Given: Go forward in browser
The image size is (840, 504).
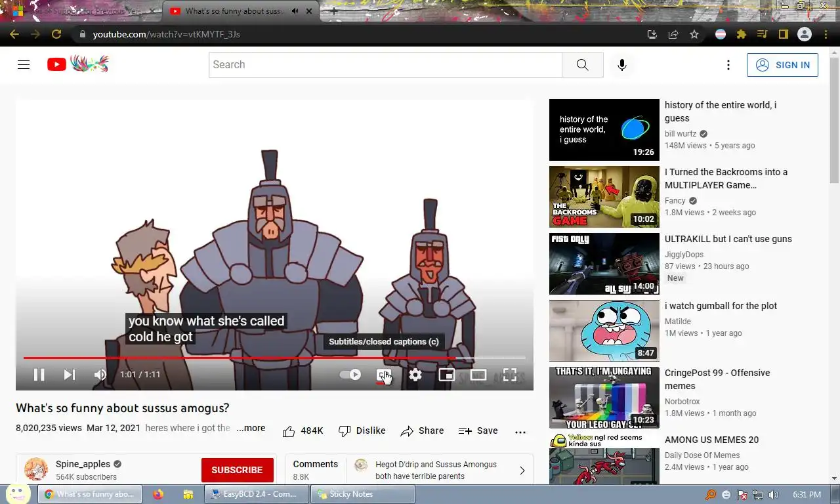Looking at the screenshot, I should (x=35, y=34).
